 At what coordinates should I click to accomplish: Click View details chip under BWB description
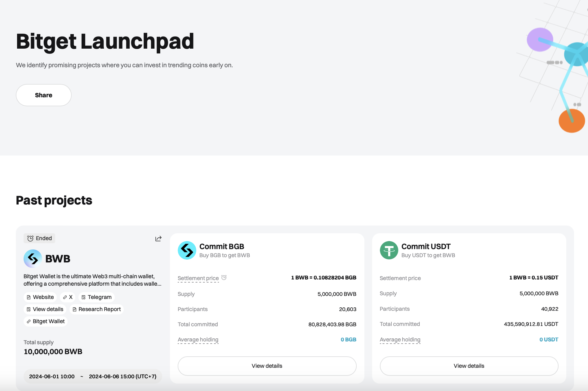(45, 309)
